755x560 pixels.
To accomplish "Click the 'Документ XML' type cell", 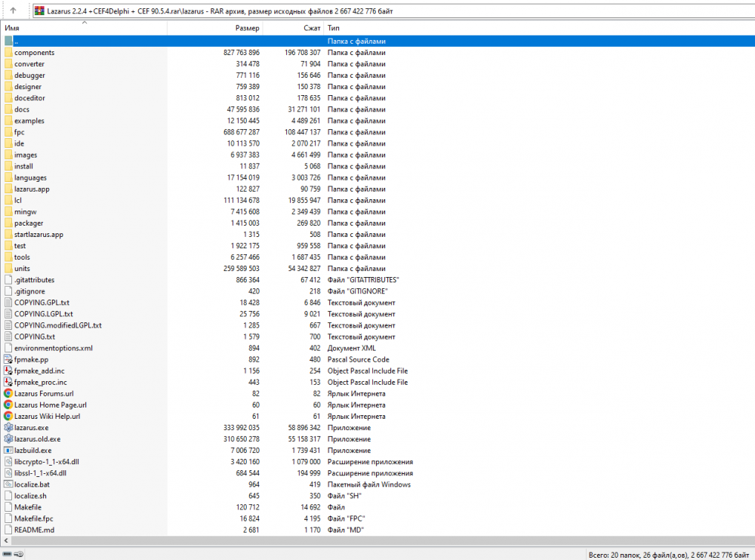I will click(352, 348).
